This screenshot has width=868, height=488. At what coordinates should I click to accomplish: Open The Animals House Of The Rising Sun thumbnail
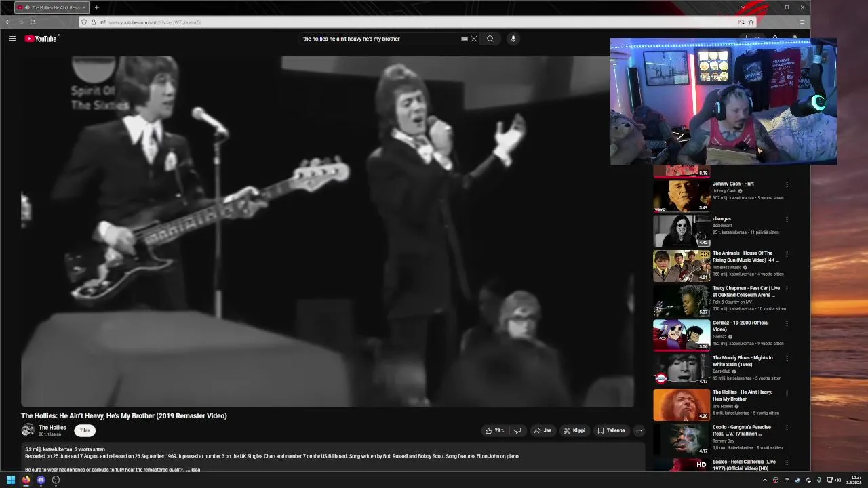pyautogui.click(x=682, y=266)
